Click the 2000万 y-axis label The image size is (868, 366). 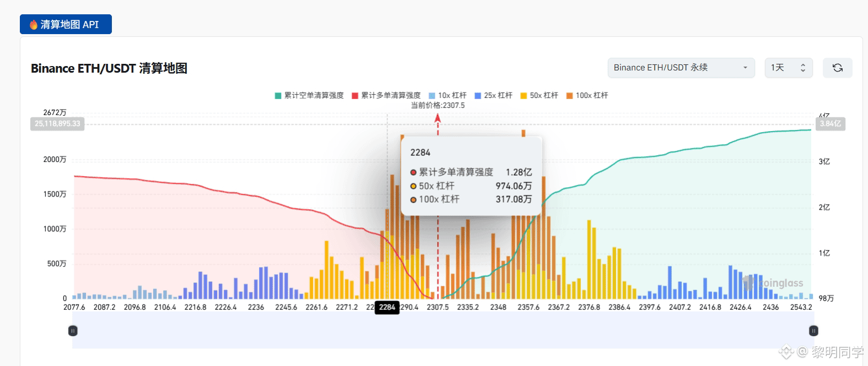[x=55, y=159]
